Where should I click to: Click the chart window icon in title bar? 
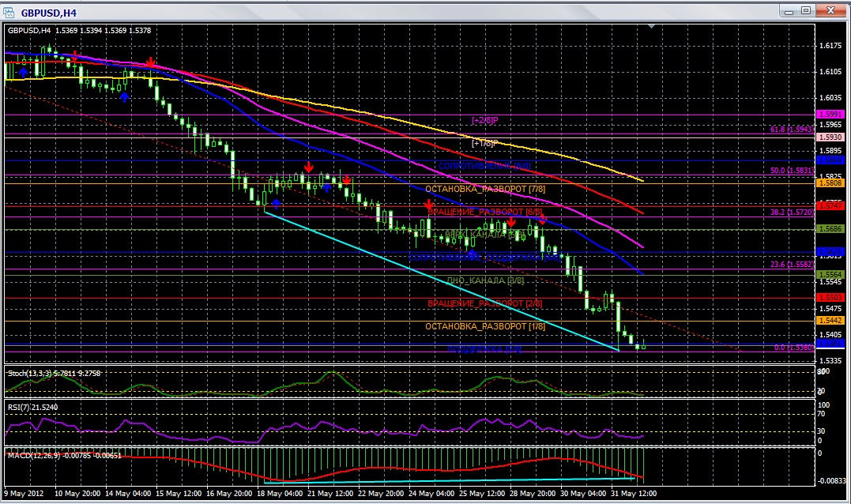click(x=10, y=13)
